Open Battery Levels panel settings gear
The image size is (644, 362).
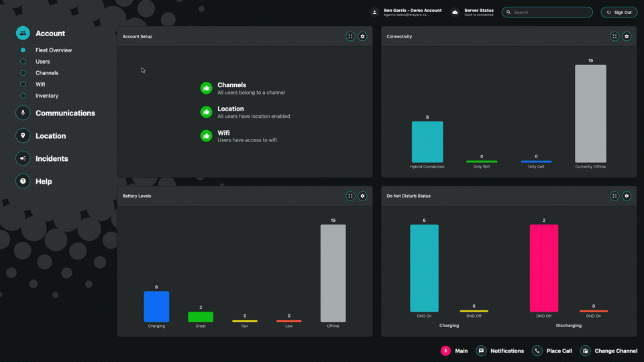tap(362, 196)
